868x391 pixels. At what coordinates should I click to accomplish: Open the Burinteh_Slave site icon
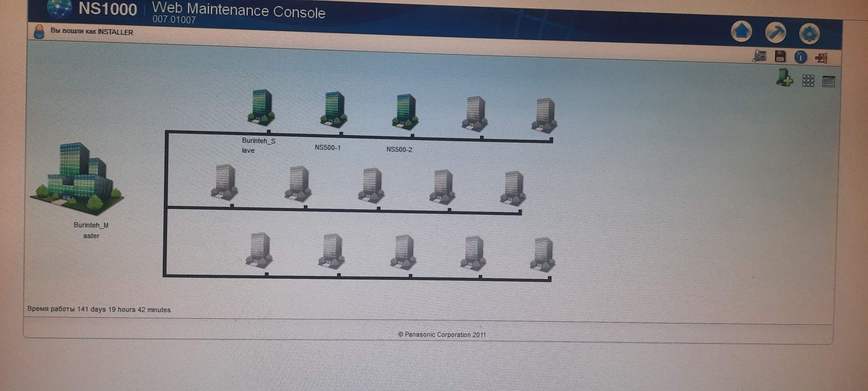[261, 107]
